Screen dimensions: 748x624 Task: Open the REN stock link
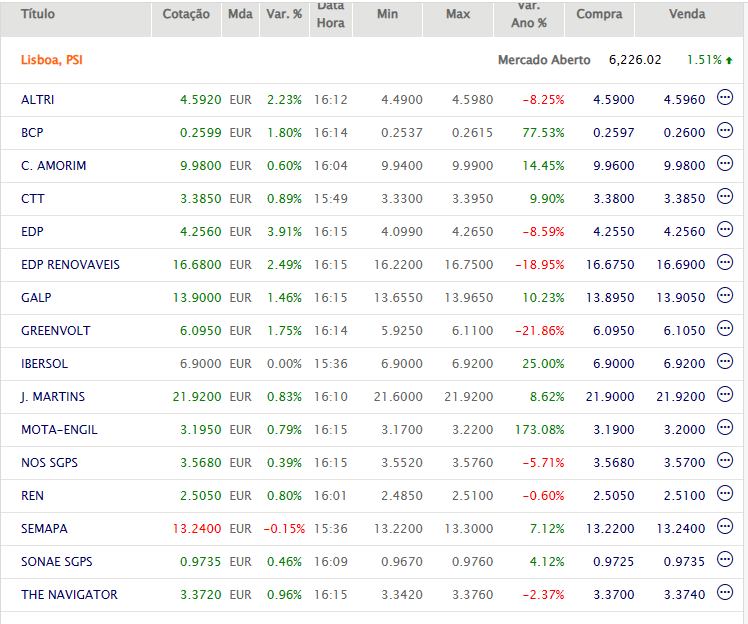pos(32,495)
